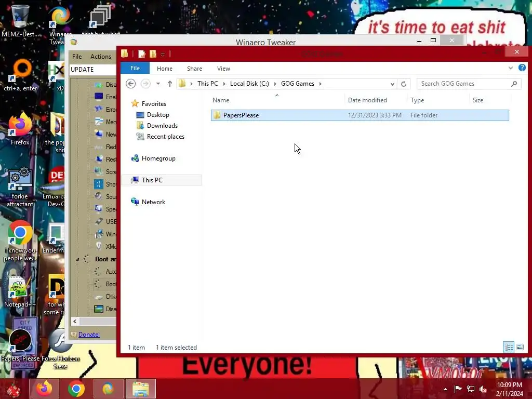Click the Search GOG Games field
Screen dimensions: 532x399
(469, 84)
